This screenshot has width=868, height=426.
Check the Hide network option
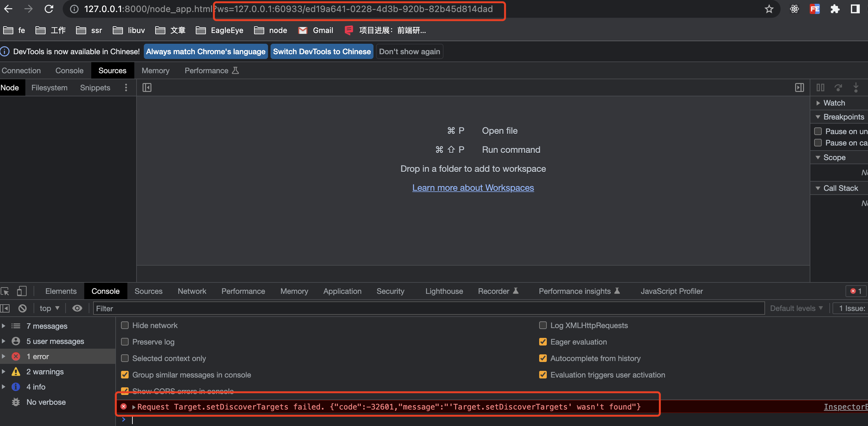point(125,325)
